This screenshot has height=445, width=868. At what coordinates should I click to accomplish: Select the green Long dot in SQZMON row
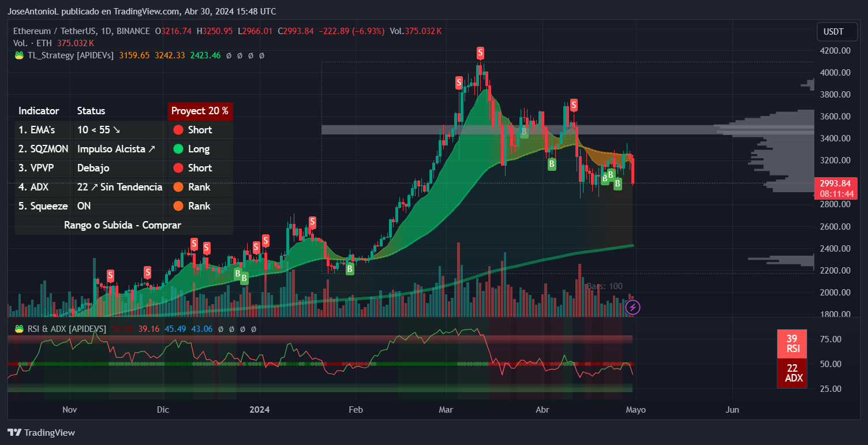178,149
